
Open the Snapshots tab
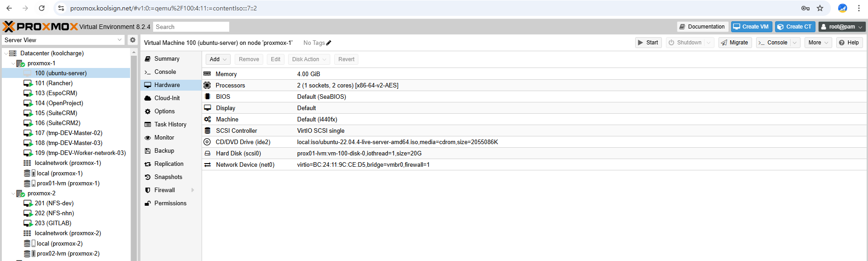pos(171,177)
